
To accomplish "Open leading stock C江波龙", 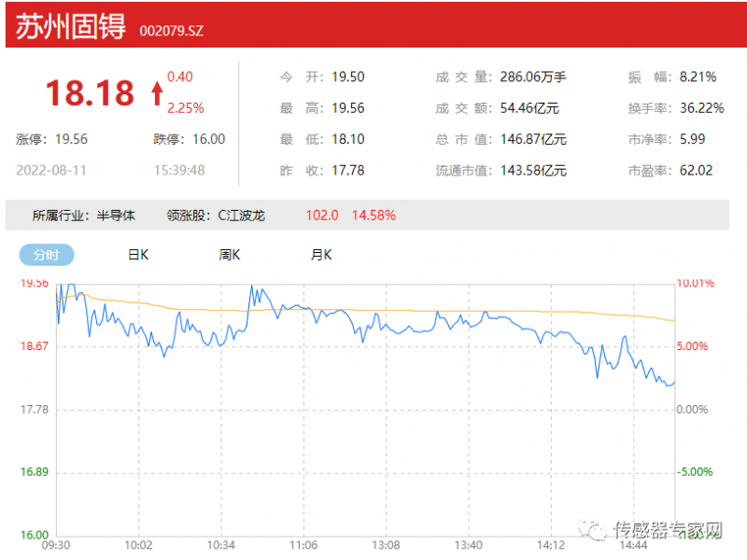I will [x=241, y=215].
